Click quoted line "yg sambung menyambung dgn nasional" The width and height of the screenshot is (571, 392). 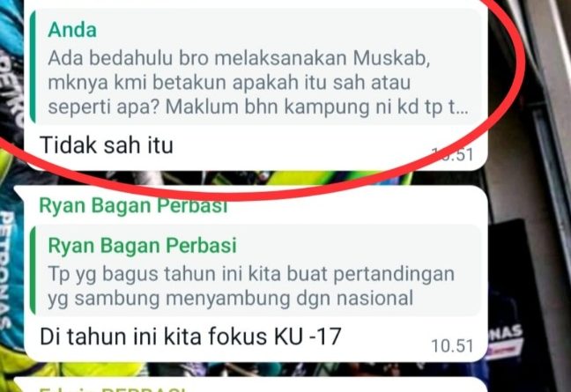click(231, 299)
